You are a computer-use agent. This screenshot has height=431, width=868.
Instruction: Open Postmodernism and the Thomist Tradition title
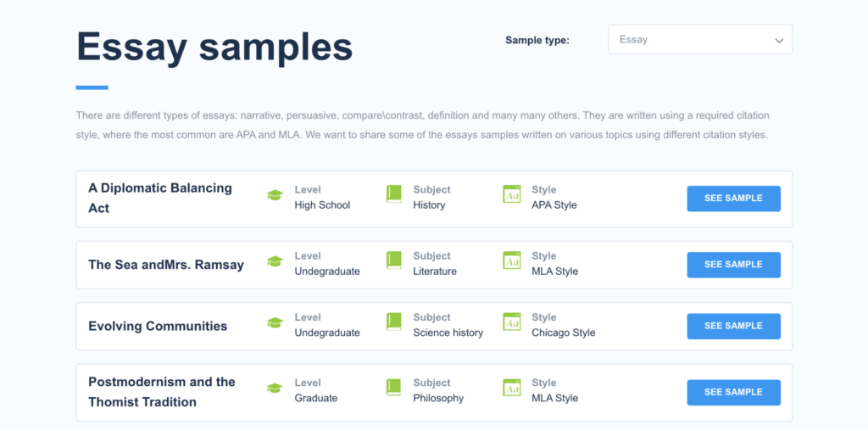click(162, 392)
